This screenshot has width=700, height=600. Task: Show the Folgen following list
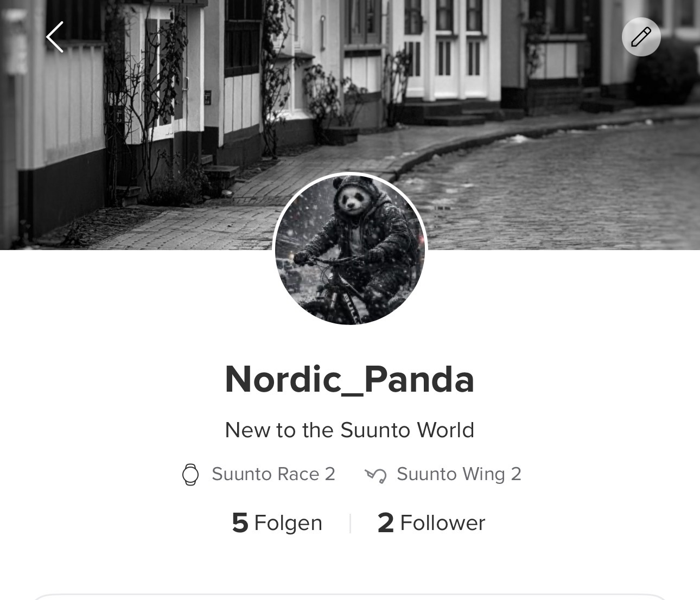click(277, 523)
